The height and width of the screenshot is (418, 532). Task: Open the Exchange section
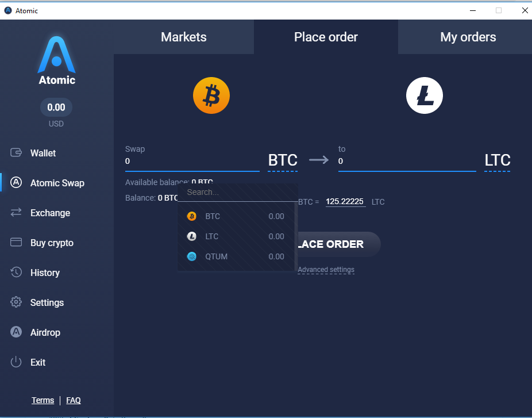[50, 213]
